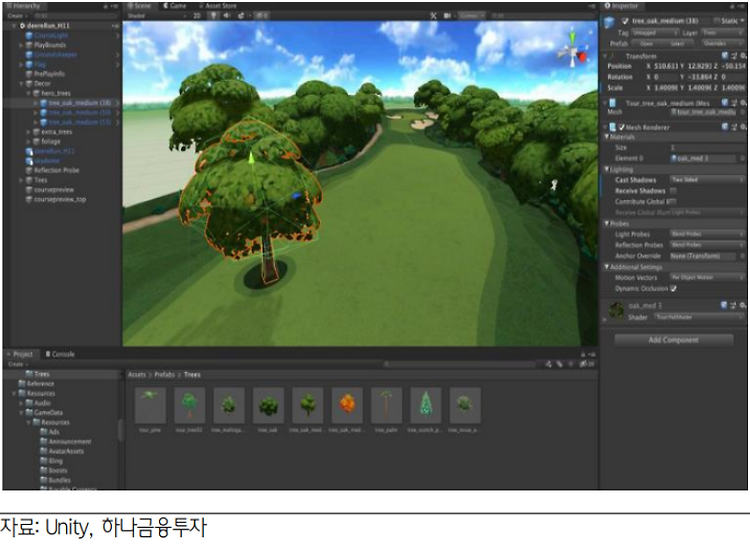
Task: Collapse the Materials section
Action: pos(606,137)
